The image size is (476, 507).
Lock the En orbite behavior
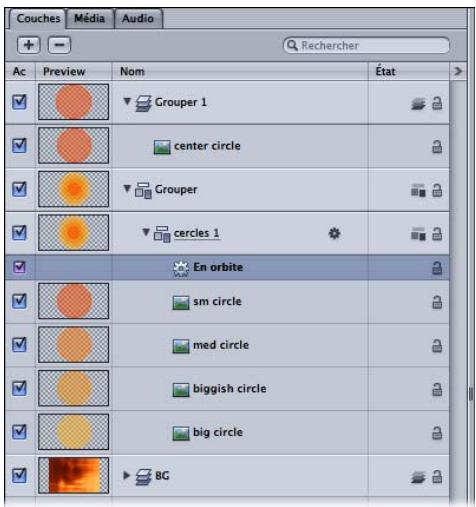437,268
